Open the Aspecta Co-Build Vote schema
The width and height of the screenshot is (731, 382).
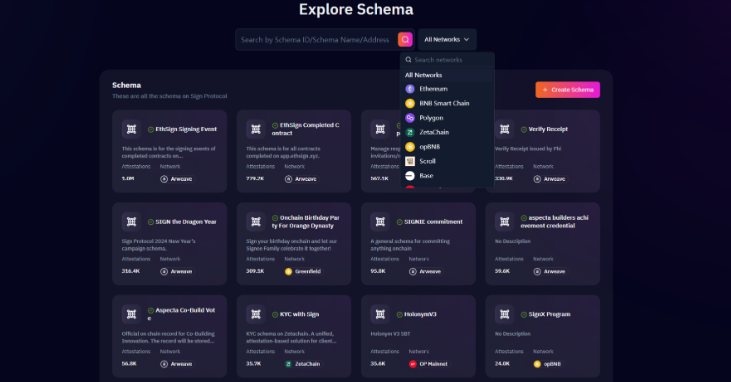(169, 336)
